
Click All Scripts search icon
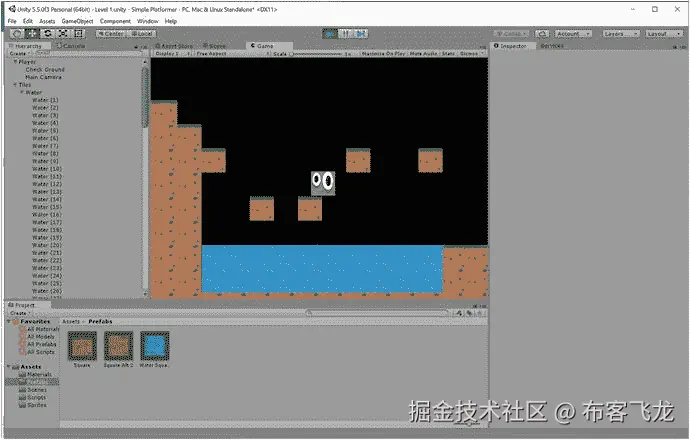tap(22, 352)
